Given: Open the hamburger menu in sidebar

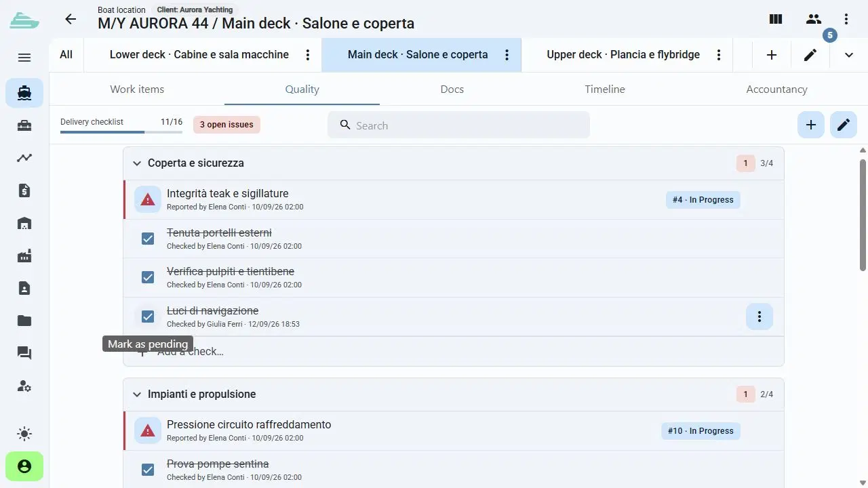Looking at the screenshot, I should point(24,58).
